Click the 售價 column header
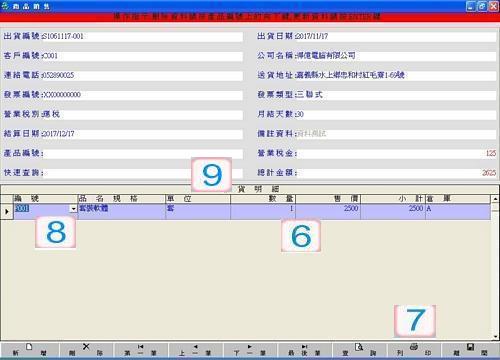Image resolution: width=500 pixels, height=360 pixels. (328, 199)
